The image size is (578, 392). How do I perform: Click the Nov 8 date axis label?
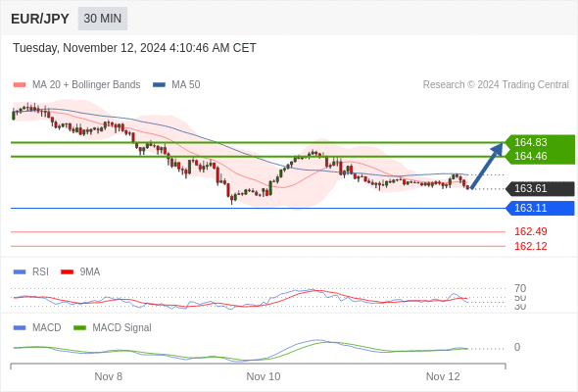point(109,376)
